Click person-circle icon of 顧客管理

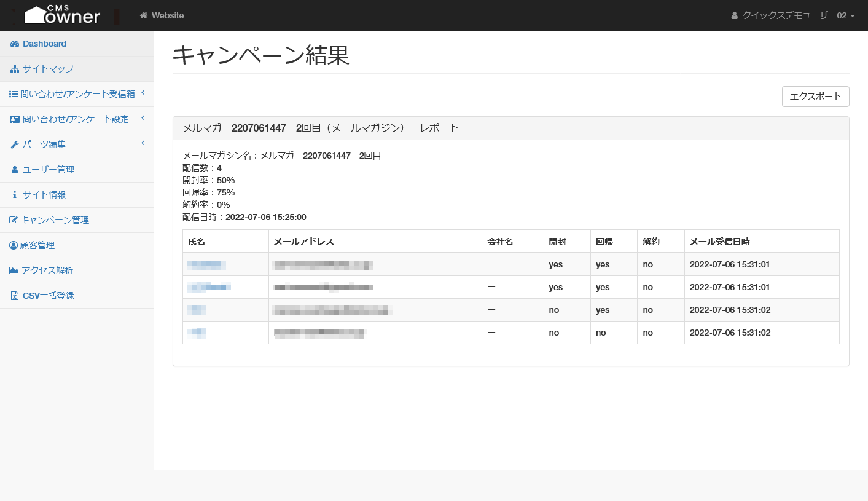[14, 245]
